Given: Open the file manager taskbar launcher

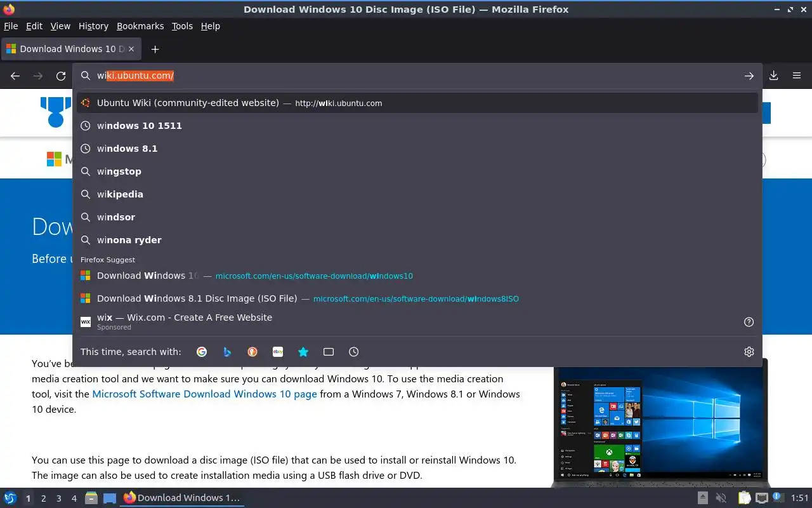Looking at the screenshot, I should 91,498.
